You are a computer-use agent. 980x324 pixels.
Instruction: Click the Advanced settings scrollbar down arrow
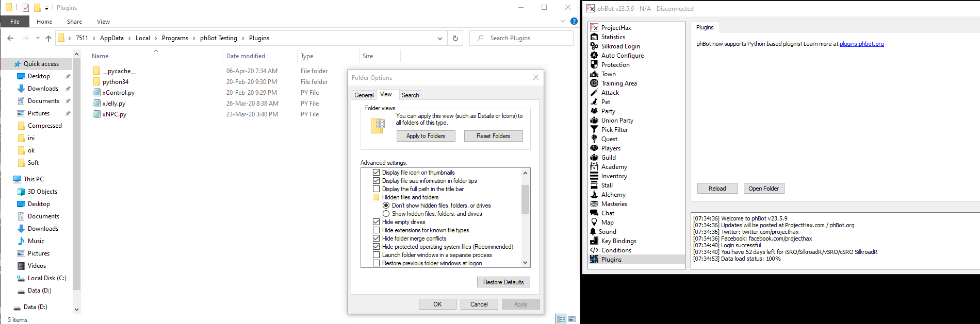(x=525, y=263)
